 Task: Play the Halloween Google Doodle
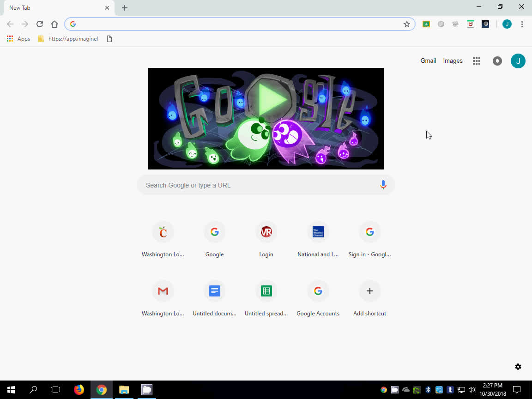(x=271, y=100)
